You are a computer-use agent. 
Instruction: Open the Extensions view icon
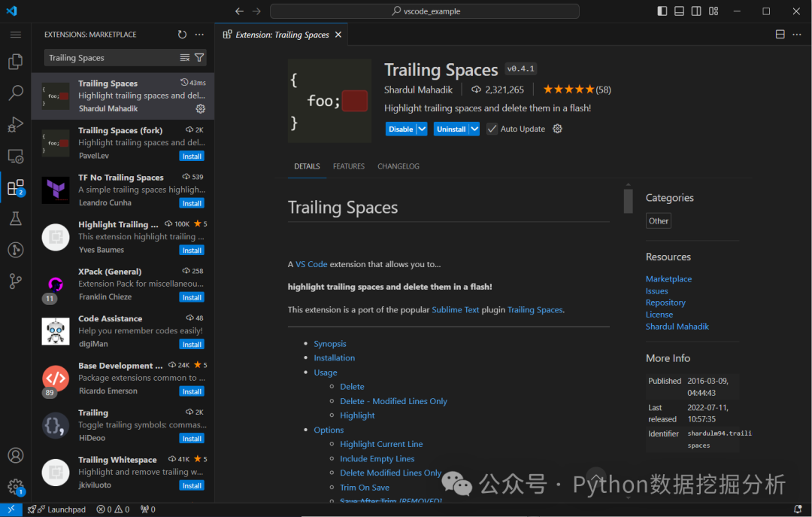pyautogui.click(x=16, y=187)
